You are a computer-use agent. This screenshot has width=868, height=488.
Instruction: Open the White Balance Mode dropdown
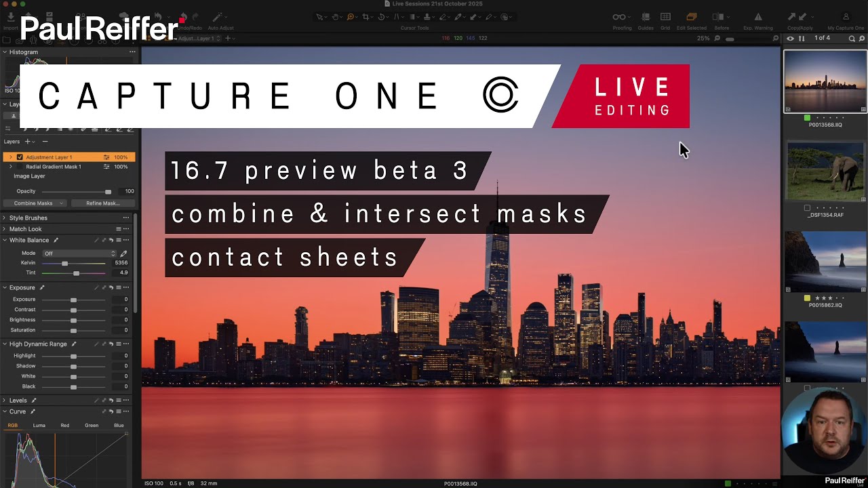click(79, 253)
